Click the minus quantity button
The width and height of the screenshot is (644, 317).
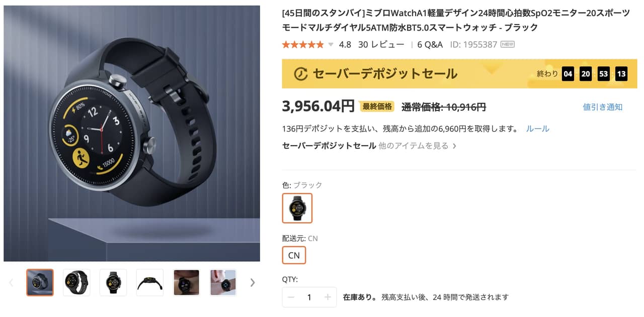click(x=291, y=297)
